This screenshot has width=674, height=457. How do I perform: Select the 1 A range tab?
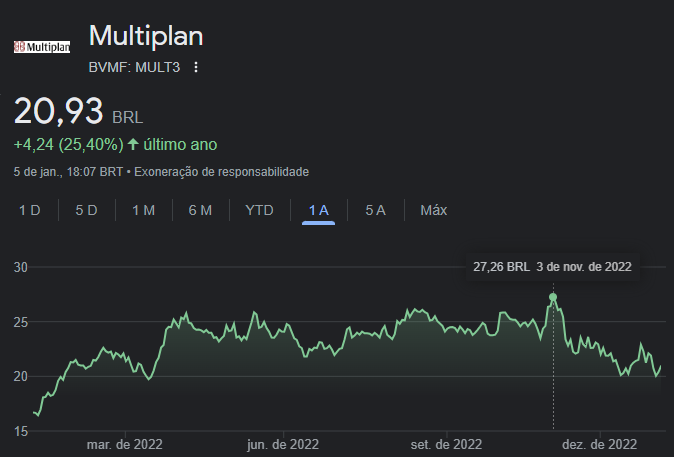319,210
